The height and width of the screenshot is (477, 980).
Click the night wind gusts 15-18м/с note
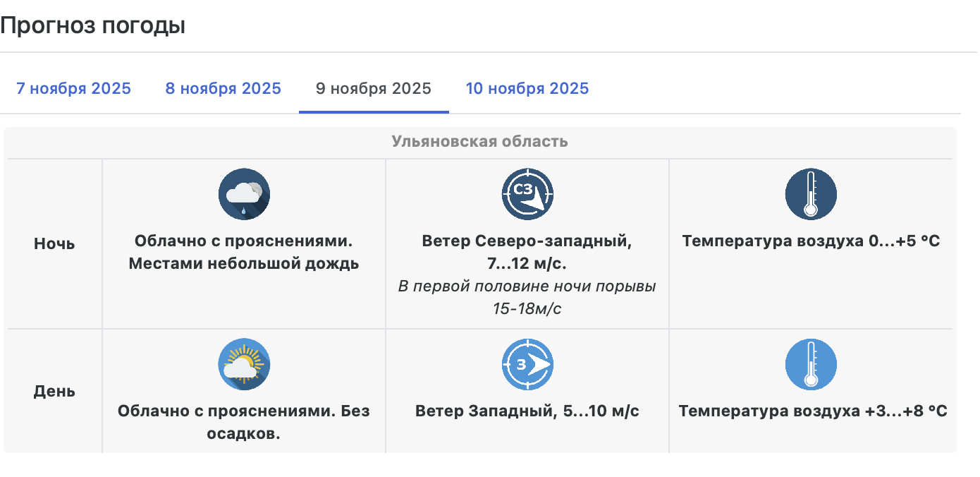pyautogui.click(x=527, y=297)
